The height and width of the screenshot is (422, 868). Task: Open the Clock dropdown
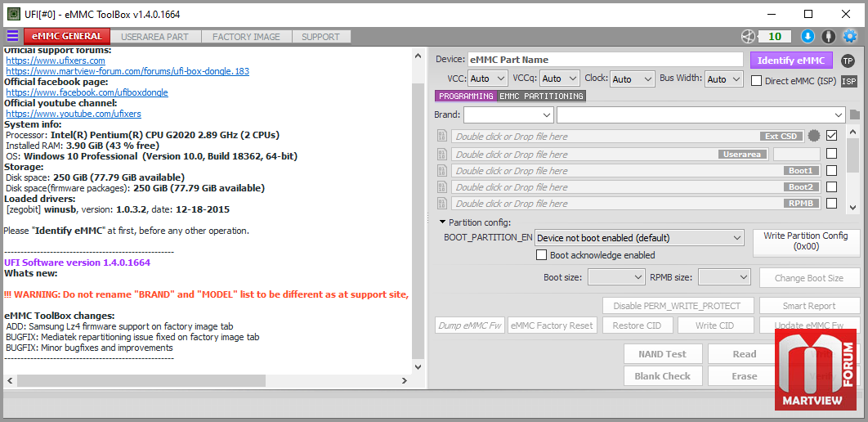pos(633,79)
